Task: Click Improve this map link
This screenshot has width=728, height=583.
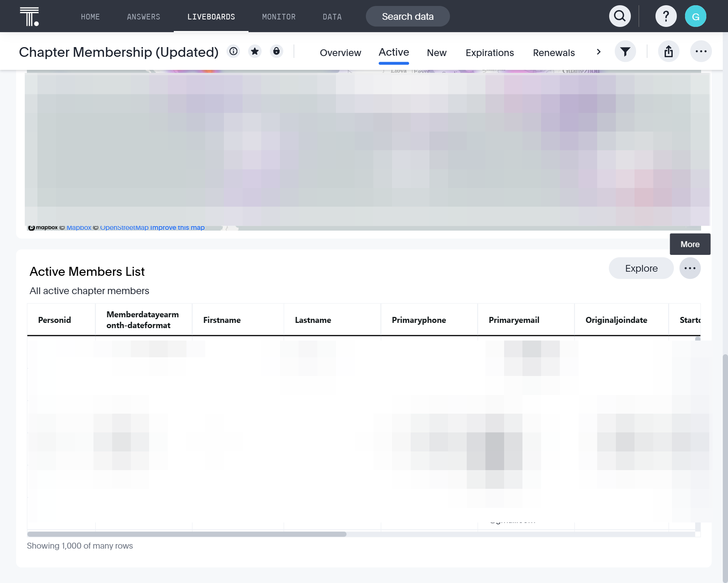Action: [178, 228]
